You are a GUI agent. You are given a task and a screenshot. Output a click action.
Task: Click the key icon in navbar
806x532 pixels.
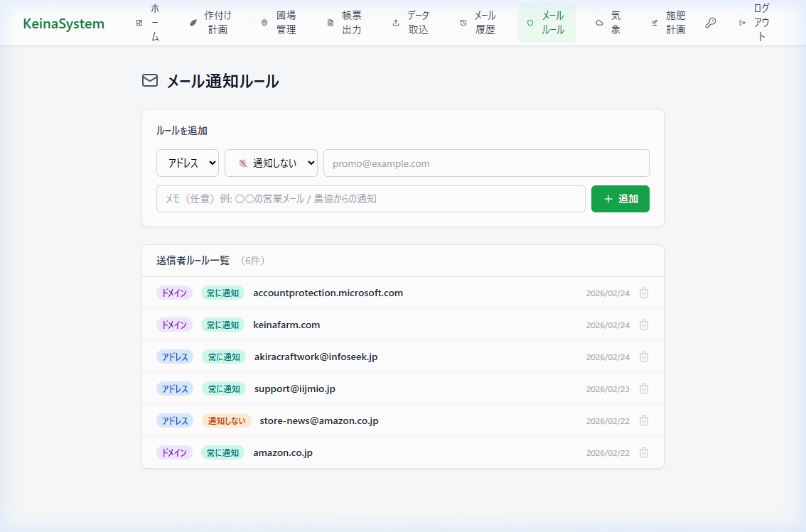710,23
